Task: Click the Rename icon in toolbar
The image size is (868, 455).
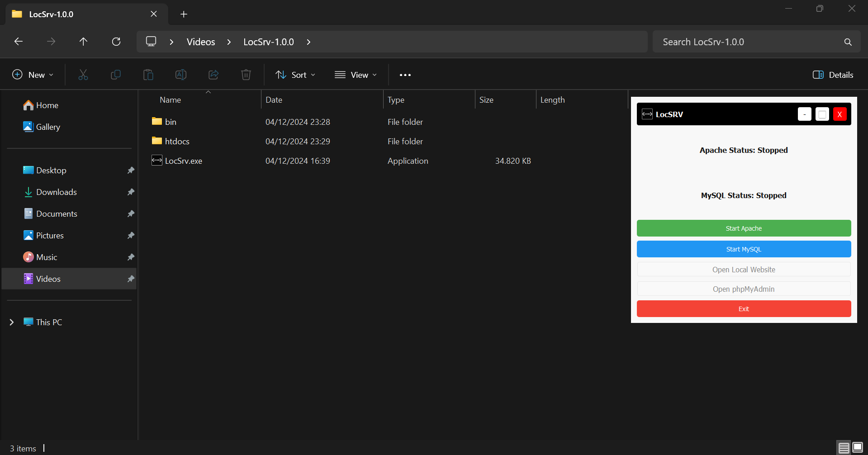Action: [x=181, y=75]
